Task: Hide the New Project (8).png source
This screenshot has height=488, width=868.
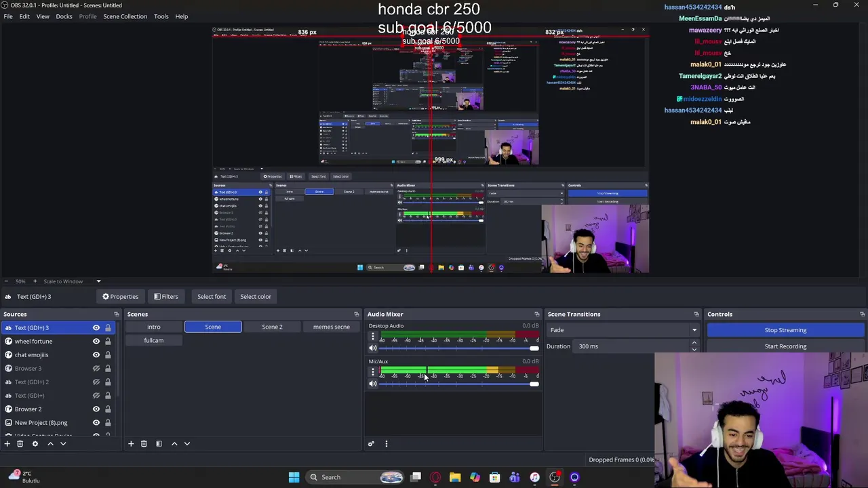Action: coord(96,423)
